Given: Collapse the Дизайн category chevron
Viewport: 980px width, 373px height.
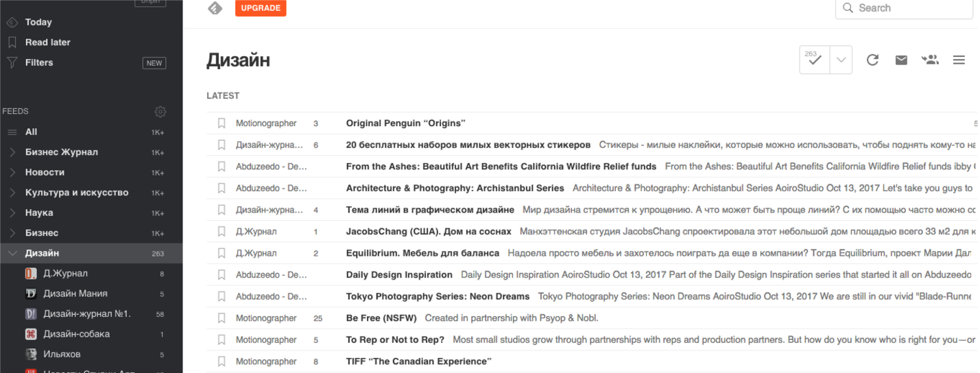Looking at the screenshot, I should tap(12, 253).
